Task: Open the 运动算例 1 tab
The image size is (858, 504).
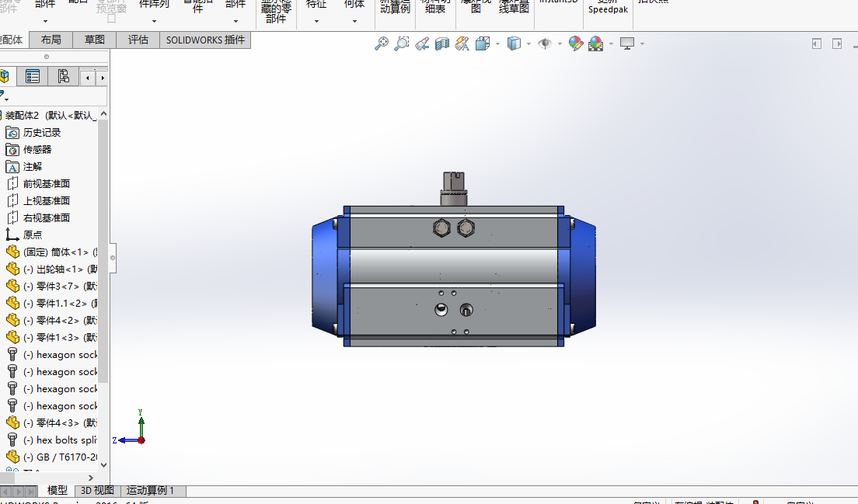Action: pyautogui.click(x=151, y=490)
